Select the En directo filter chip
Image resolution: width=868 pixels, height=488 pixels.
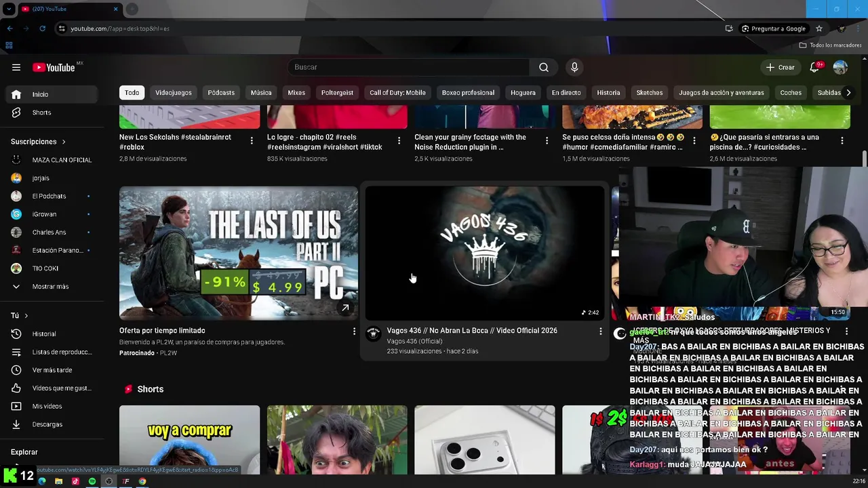click(566, 93)
